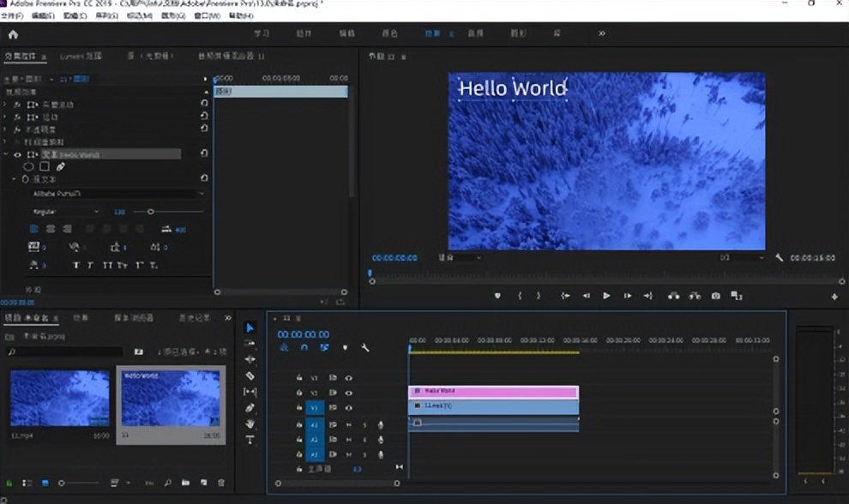
Task: Open timeline display settings wrench
Action: (365, 348)
